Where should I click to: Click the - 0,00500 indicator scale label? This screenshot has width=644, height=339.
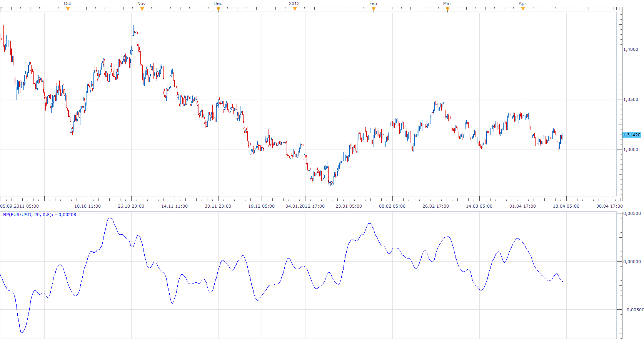[633, 310]
